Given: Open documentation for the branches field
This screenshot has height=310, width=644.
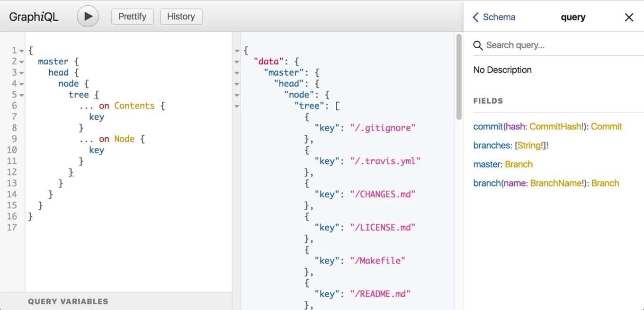Looking at the screenshot, I should [492, 145].
